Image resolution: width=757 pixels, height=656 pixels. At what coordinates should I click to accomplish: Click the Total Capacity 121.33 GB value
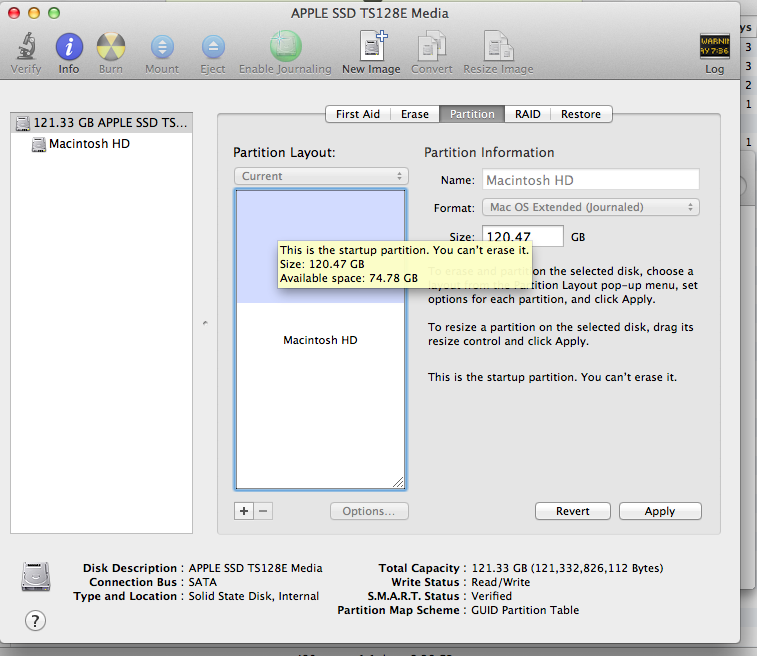[x=567, y=568]
